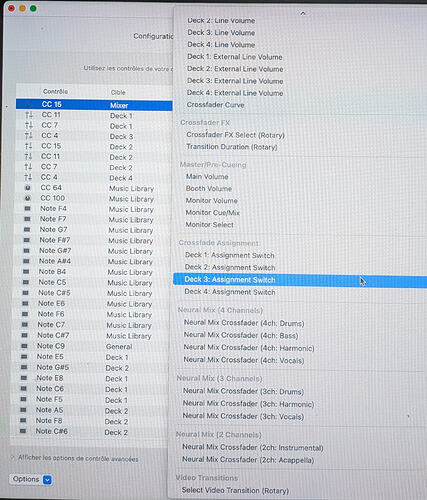Click fader icon beside CC 4 Deck 4
Screen dimensions: 427x500
point(28,177)
